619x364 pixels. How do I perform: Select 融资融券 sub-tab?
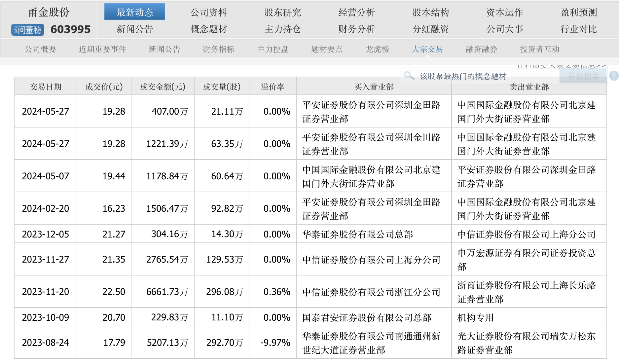click(482, 49)
